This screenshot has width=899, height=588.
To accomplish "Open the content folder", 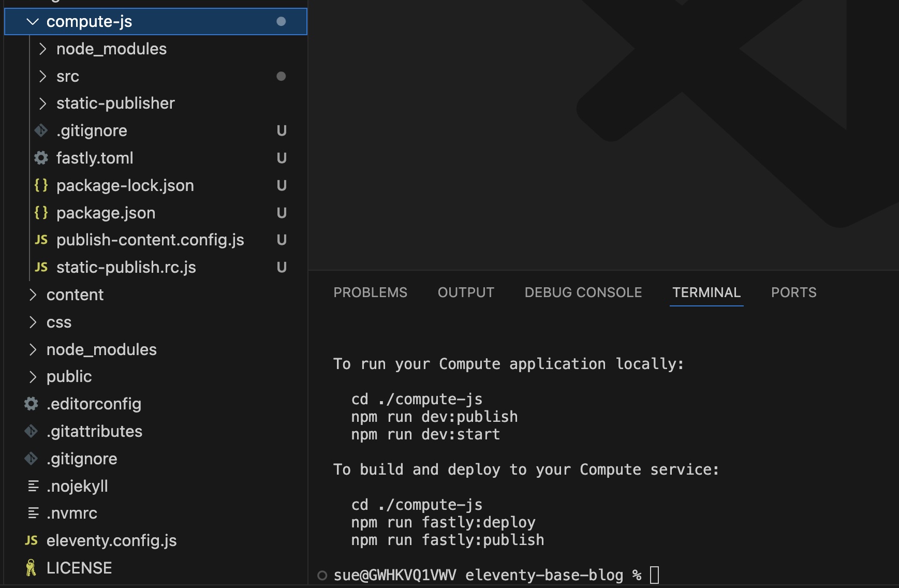I will (75, 295).
